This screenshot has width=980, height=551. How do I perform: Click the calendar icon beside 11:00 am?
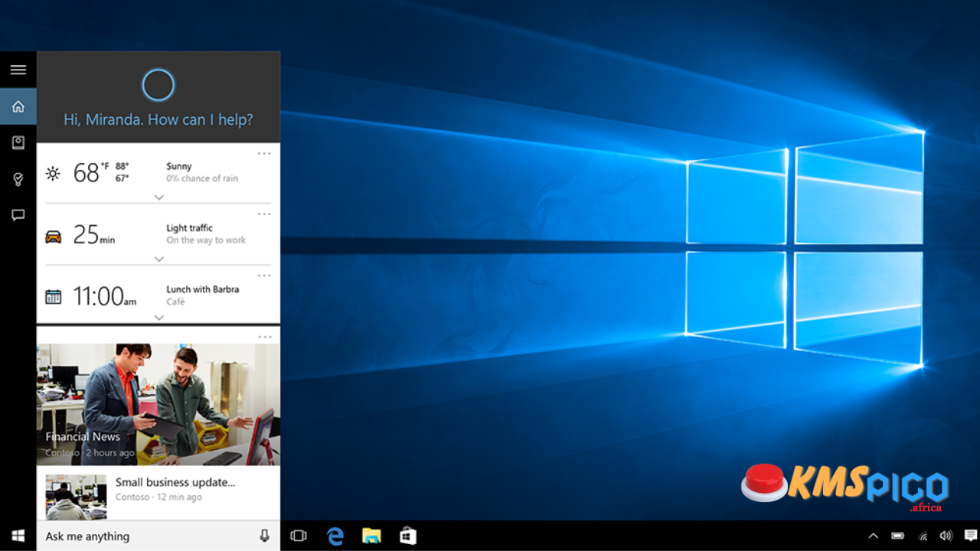[x=53, y=297]
